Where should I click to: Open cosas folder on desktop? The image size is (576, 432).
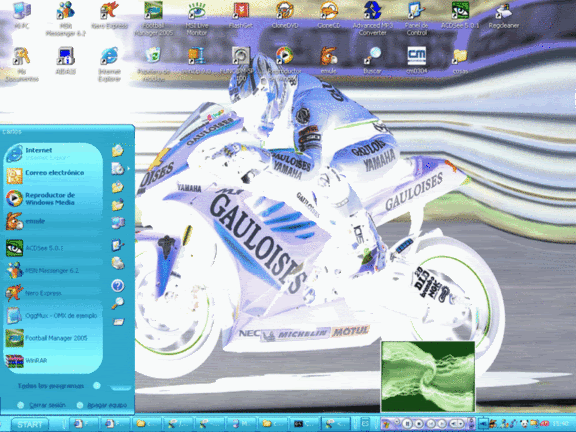point(460,61)
